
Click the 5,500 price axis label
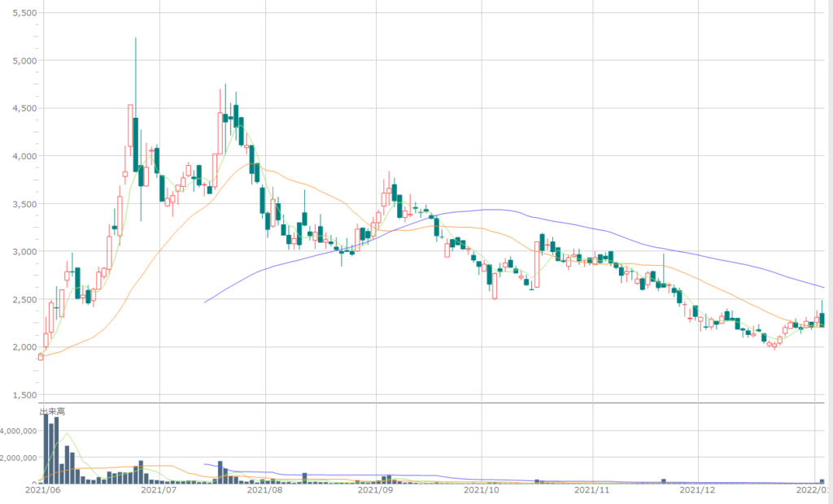pyautogui.click(x=24, y=13)
